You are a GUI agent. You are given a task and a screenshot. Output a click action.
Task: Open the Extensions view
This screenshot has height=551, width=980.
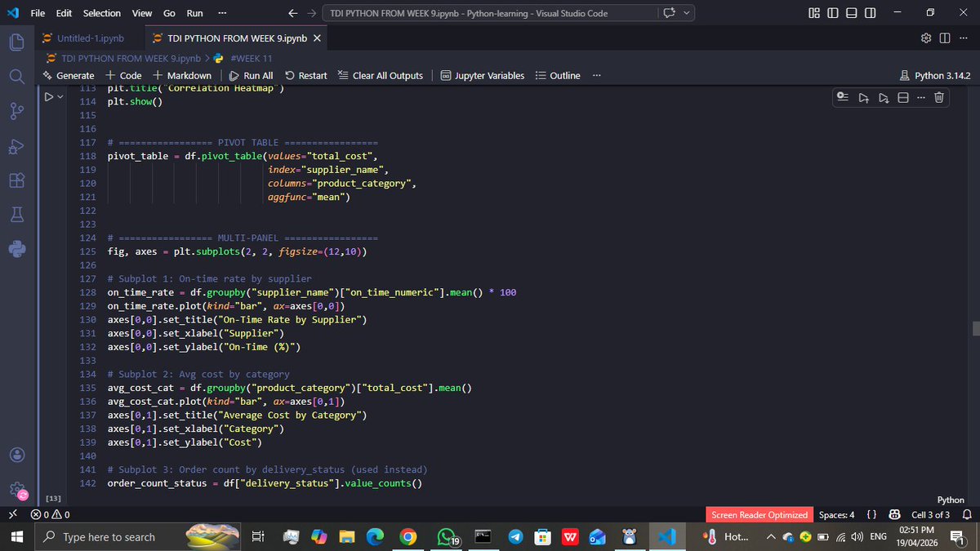[16, 180]
